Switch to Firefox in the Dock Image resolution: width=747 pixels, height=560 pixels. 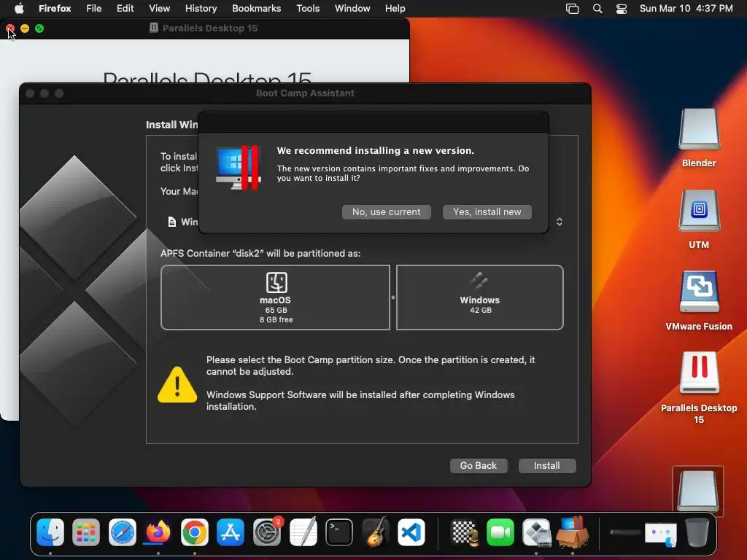(x=158, y=532)
